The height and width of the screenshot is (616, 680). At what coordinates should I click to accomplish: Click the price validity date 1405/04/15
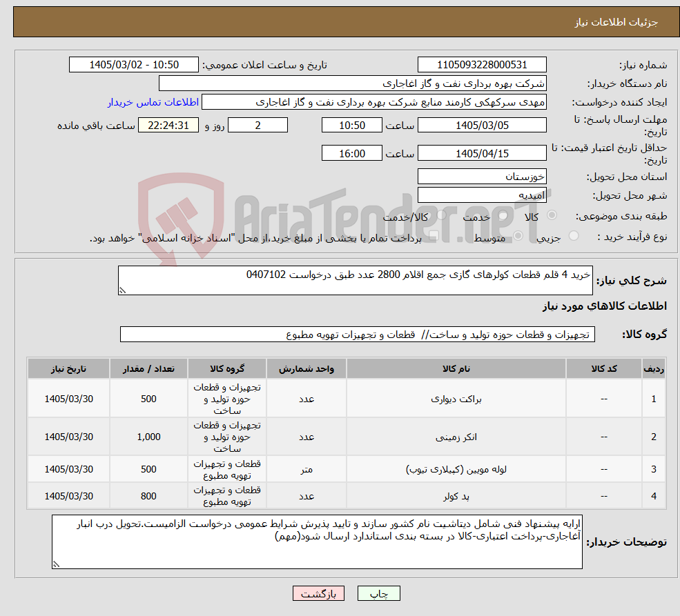point(482,153)
